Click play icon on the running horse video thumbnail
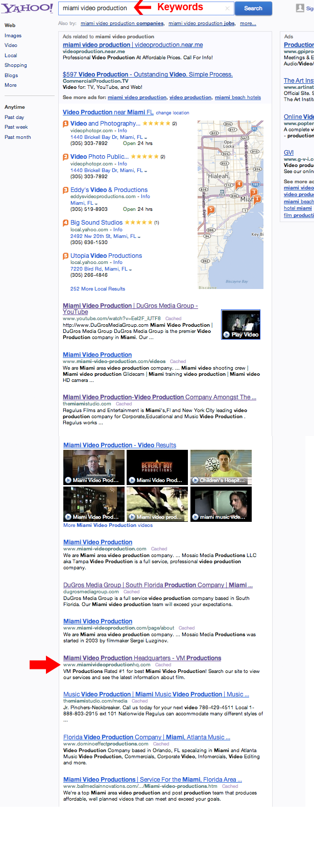Screen dimensions: 314x868 coord(132,517)
